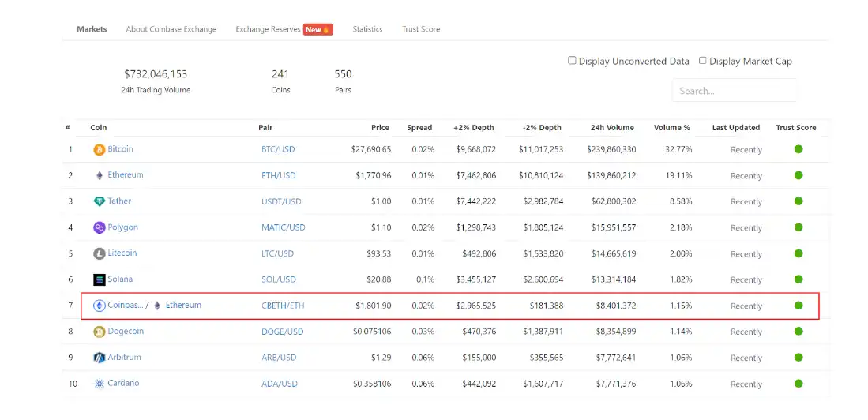Viewport: 868px width, 420px height.
Task: Open the USDT/USD pair link
Action: 281,201
